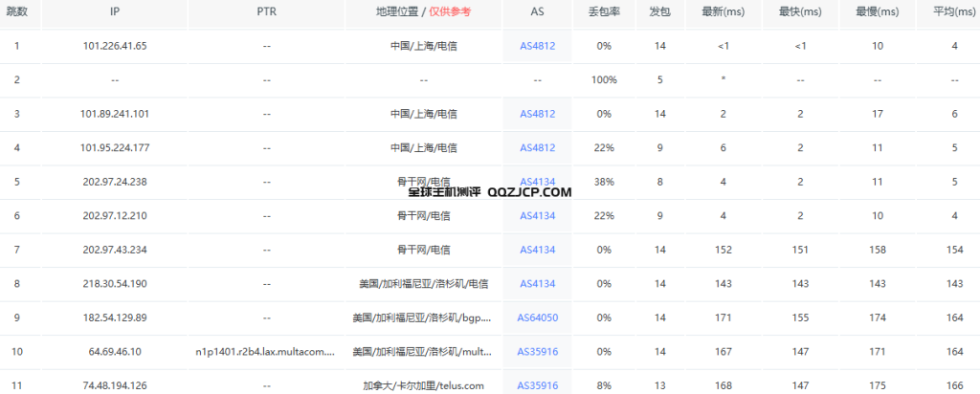980x394 pixels.
Task: Click latest value 171 in hop 9
Action: pos(724,317)
